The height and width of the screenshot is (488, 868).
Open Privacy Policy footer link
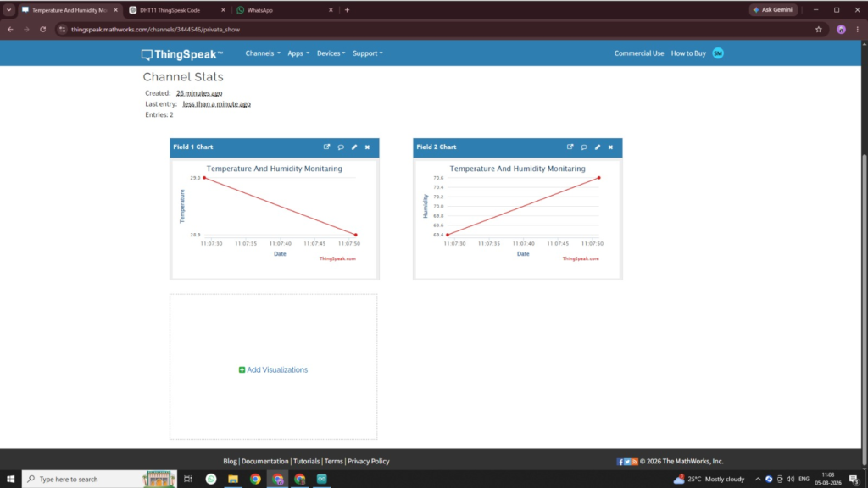368,462
